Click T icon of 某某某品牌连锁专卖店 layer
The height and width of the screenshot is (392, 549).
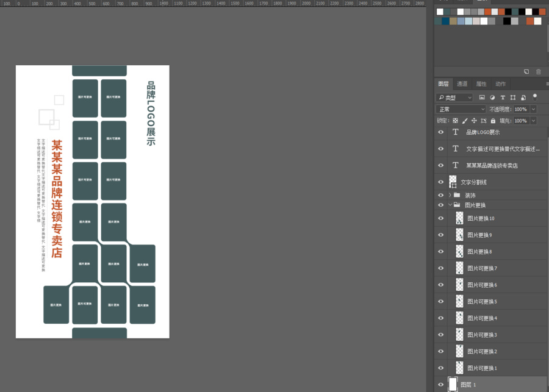pos(455,165)
